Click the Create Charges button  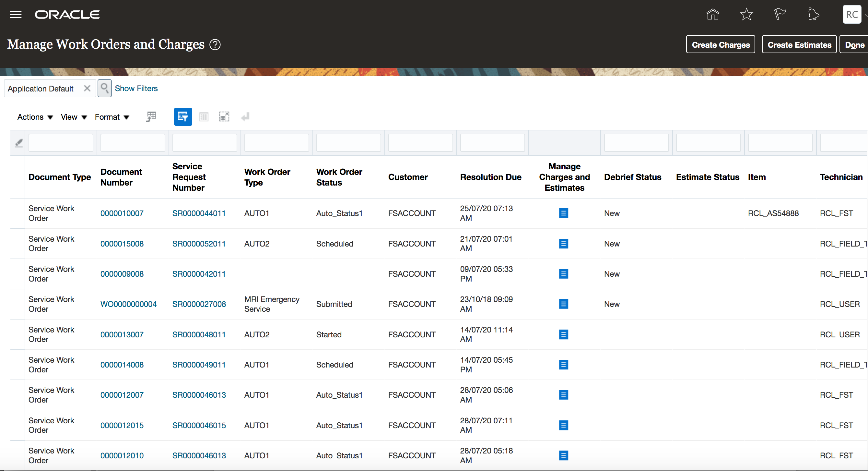click(721, 44)
